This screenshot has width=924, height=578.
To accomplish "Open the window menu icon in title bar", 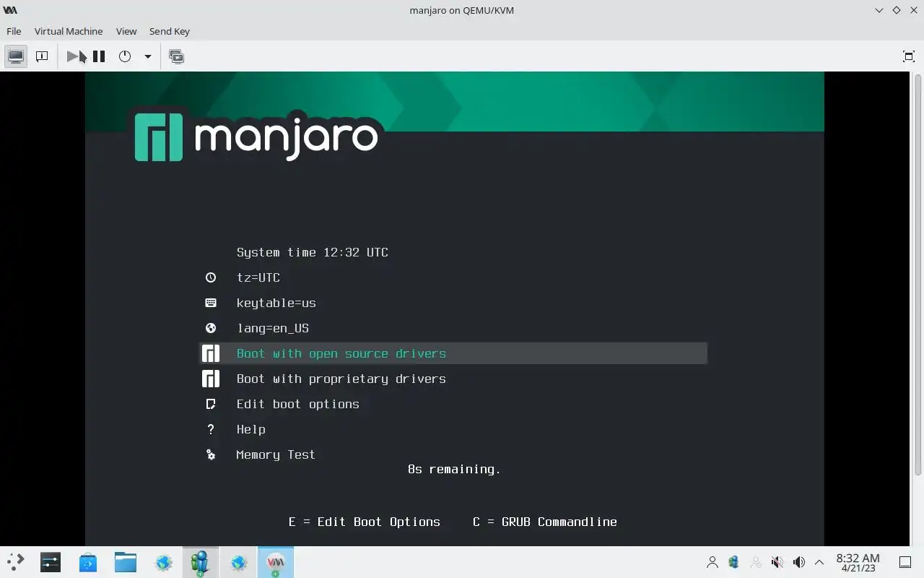I will coord(10,10).
